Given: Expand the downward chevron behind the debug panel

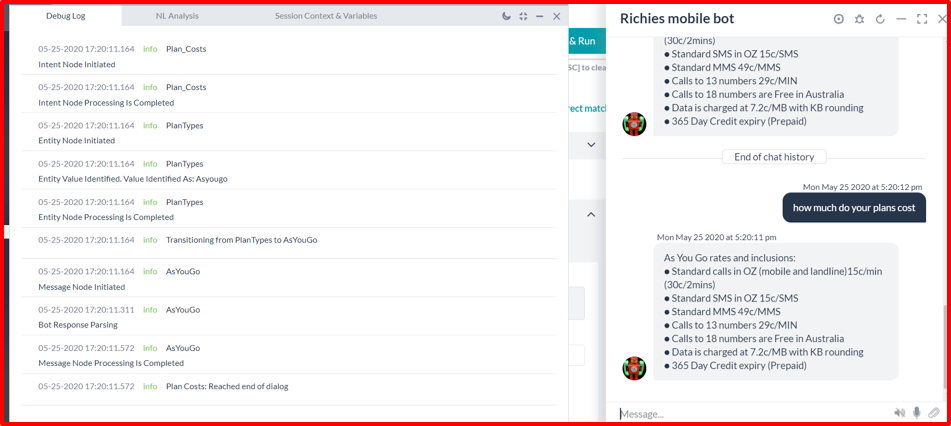Looking at the screenshot, I should pos(591,144).
